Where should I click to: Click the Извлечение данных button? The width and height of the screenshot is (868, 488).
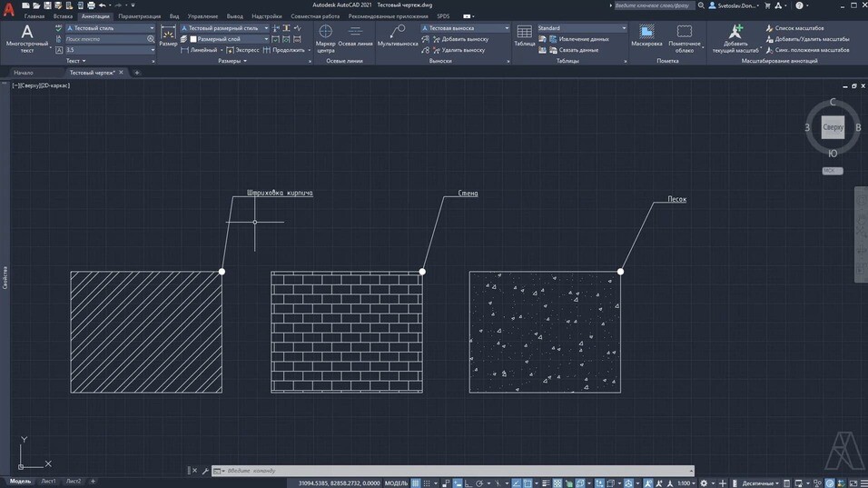579,39
